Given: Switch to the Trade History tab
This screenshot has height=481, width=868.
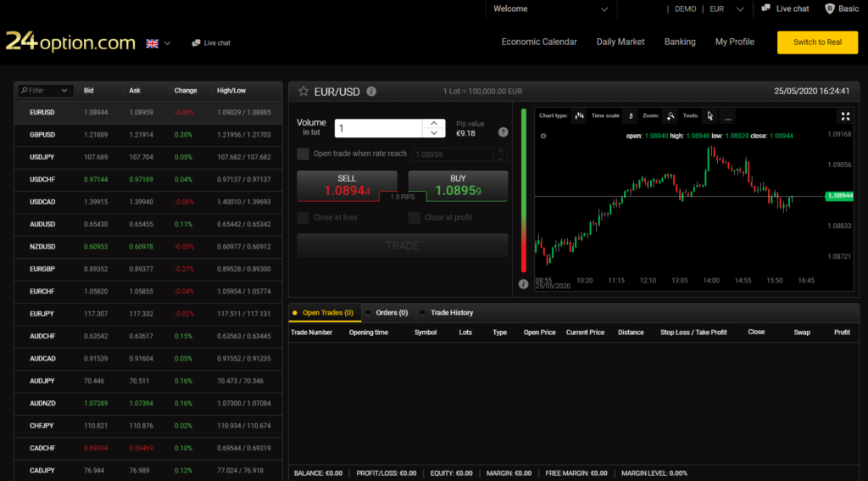Looking at the screenshot, I should [448, 312].
